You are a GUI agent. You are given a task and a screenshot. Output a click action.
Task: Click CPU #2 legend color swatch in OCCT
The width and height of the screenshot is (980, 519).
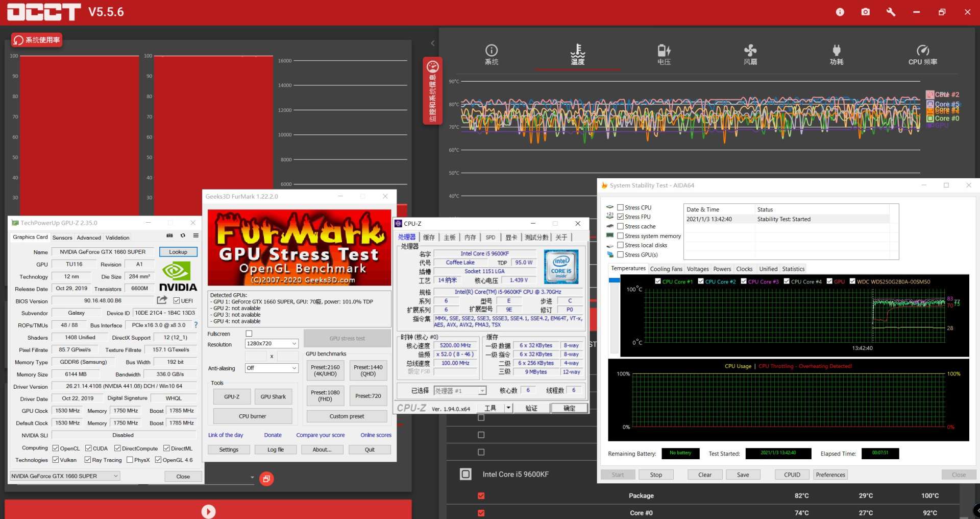pos(930,95)
